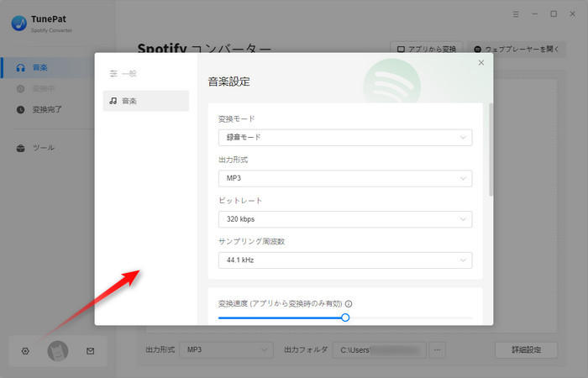Click the 音楽設定 heading text

tap(228, 81)
